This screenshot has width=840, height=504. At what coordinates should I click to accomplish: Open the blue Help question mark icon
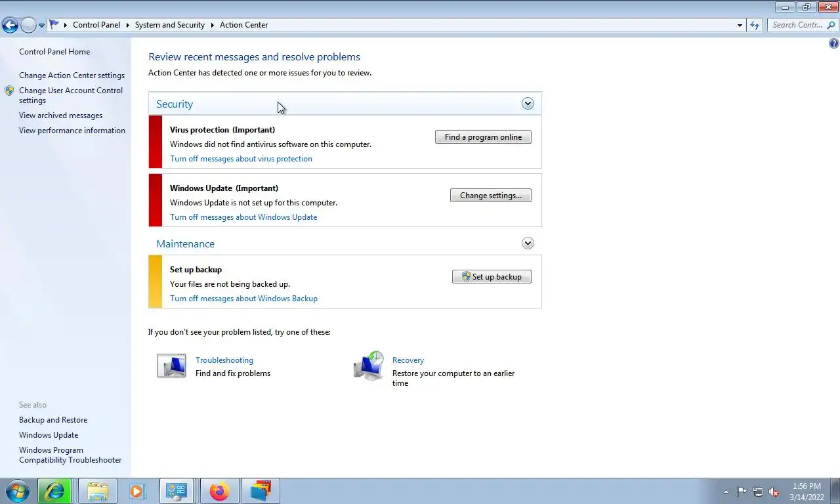833,44
